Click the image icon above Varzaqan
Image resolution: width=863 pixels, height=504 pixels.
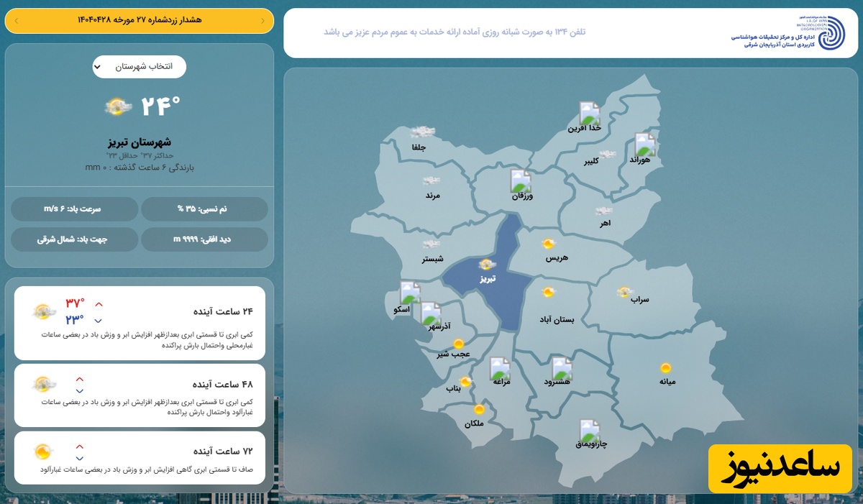tap(521, 181)
